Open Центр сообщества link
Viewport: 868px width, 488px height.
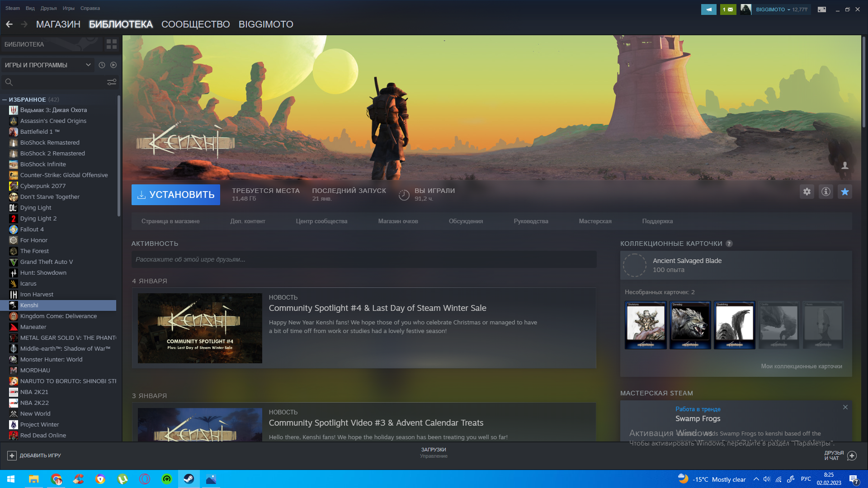321,221
